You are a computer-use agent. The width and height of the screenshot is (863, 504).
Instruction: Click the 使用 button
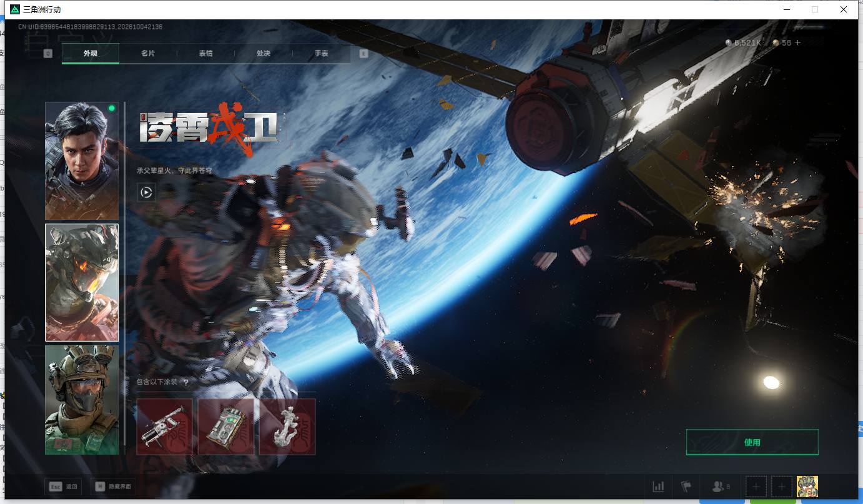pos(752,442)
